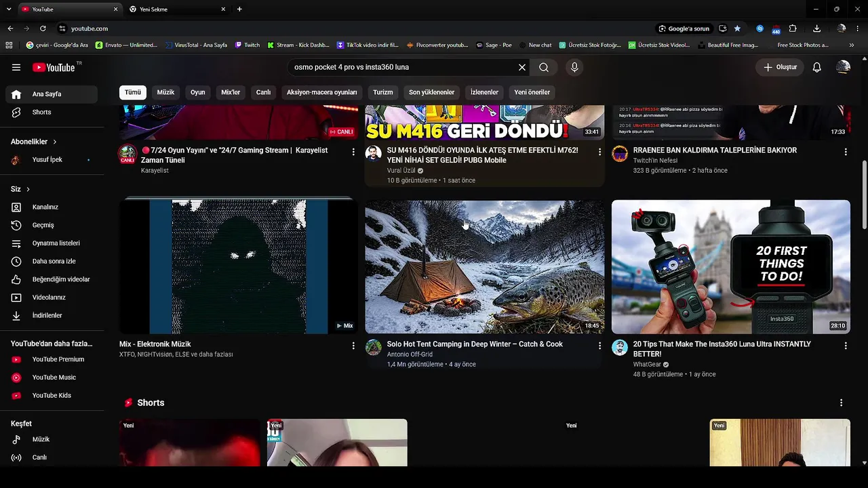Open the Mix - Elektronik Müzik thumbnail
Image resolution: width=868 pixels, height=488 pixels.
(239, 266)
